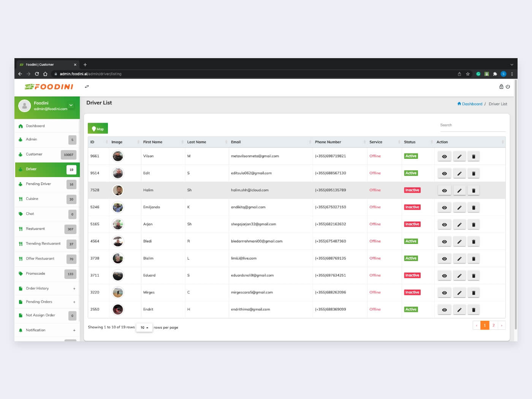Delete driver Mirges
532x399 pixels.
[473, 293]
